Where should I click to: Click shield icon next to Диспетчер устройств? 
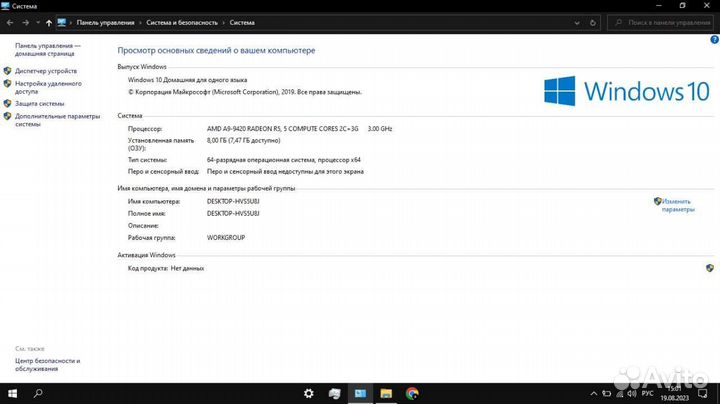7,71
